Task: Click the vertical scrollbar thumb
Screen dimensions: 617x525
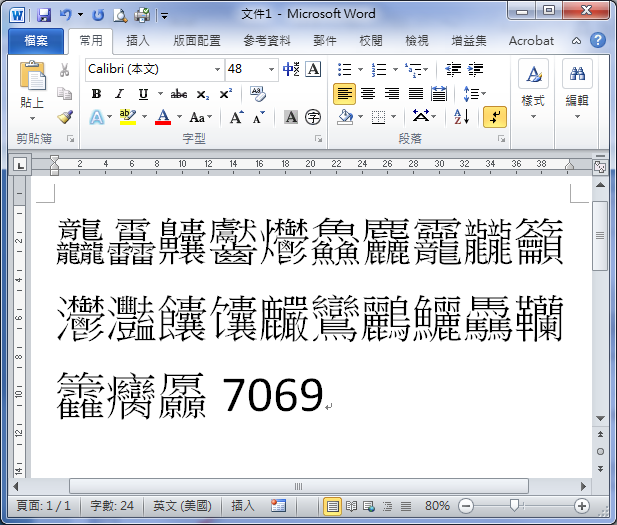Action: pos(600,235)
